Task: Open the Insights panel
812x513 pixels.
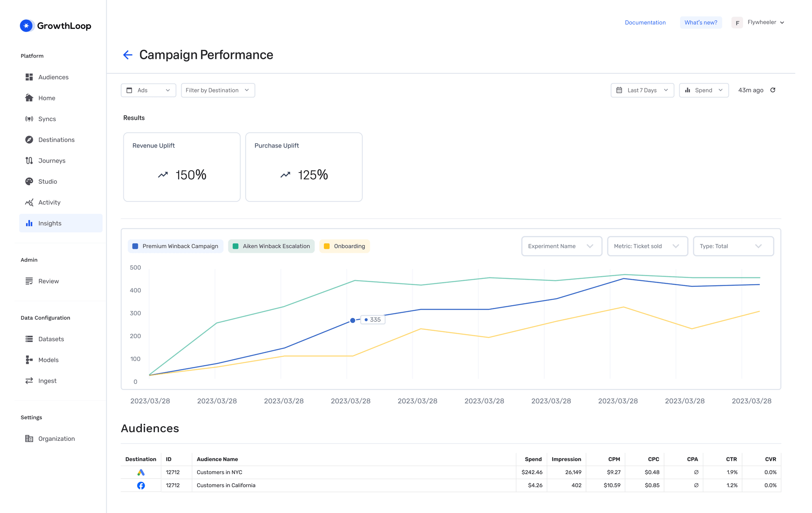Action: pyautogui.click(x=49, y=223)
